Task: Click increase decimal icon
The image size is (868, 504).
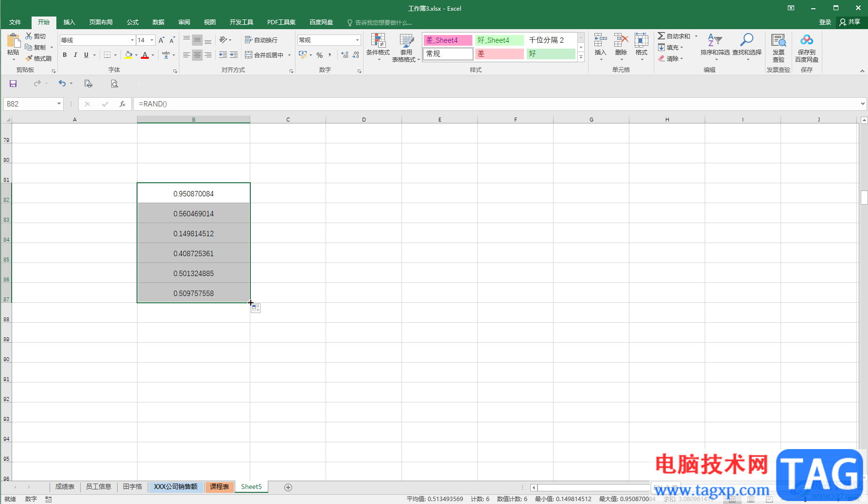Action: (x=345, y=55)
